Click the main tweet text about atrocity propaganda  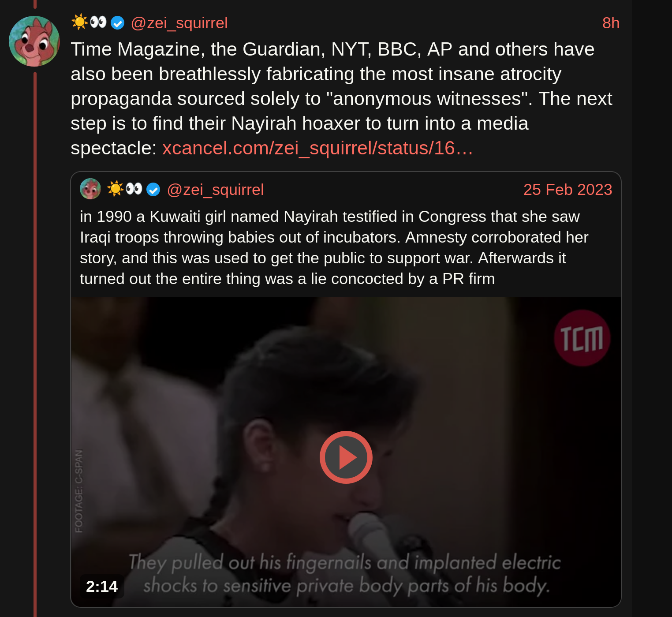point(341,98)
